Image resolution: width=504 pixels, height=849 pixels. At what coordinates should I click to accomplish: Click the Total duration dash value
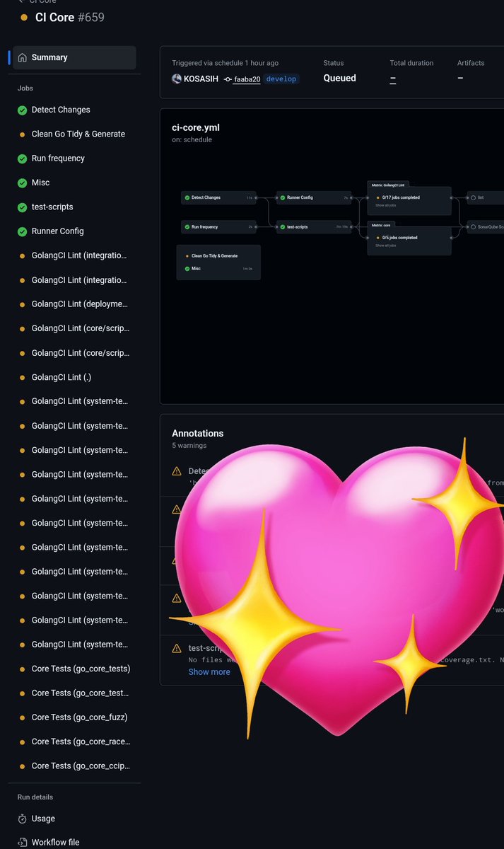(392, 79)
